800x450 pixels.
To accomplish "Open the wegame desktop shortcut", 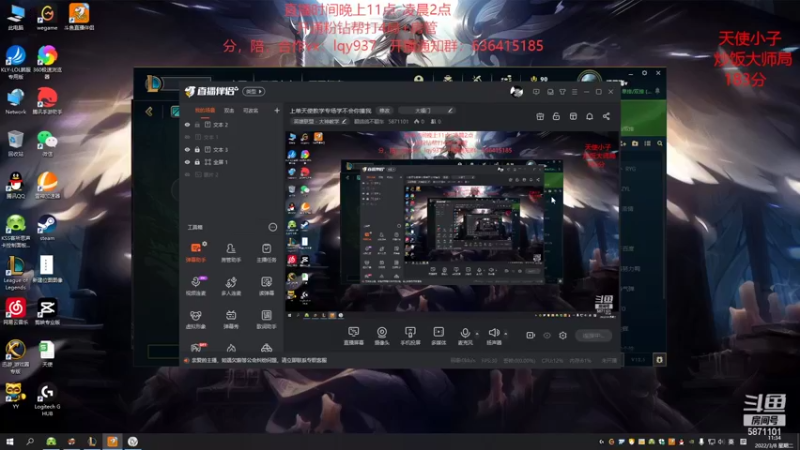I will tap(47, 16).
